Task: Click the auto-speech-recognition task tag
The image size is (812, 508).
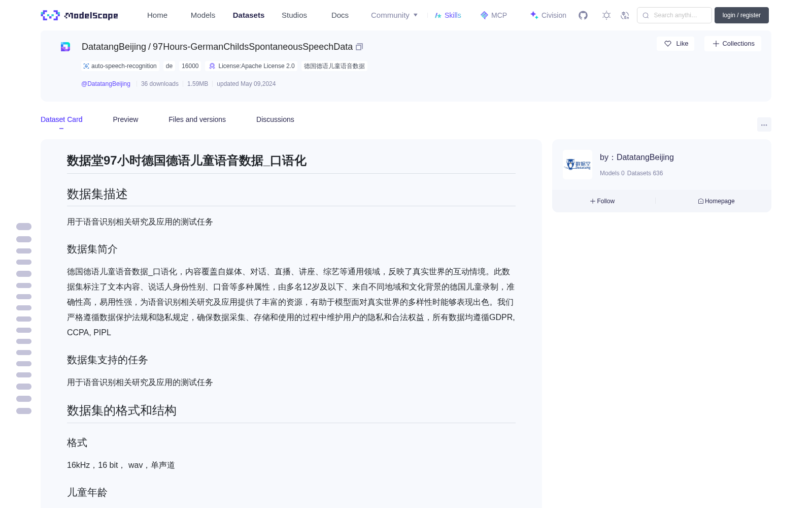Action: coord(120,66)
